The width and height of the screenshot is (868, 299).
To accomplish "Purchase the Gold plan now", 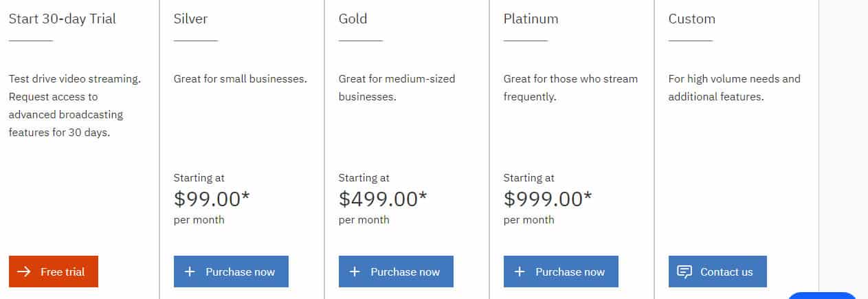I will 396,272.
